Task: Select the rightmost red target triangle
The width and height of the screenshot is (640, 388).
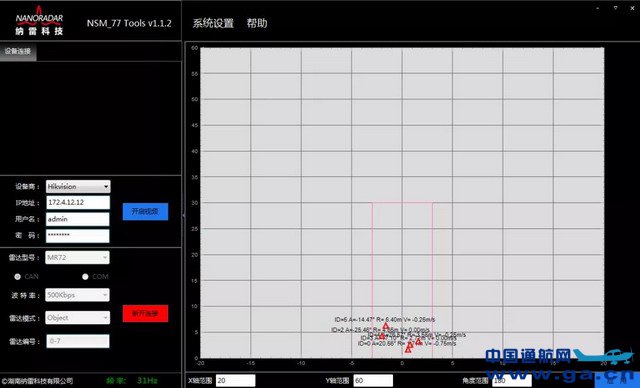Action: tap(418, 341)
